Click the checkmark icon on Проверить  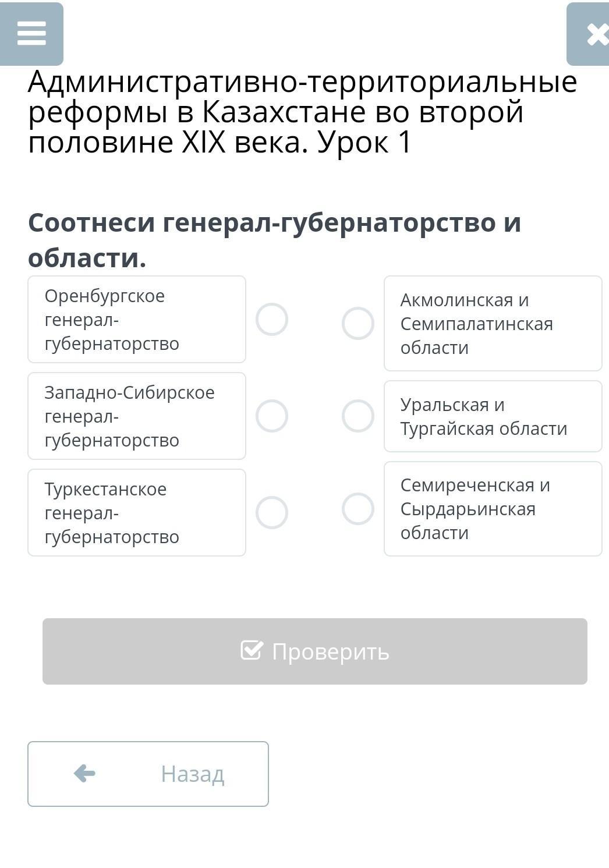click(x=252, y=650)
